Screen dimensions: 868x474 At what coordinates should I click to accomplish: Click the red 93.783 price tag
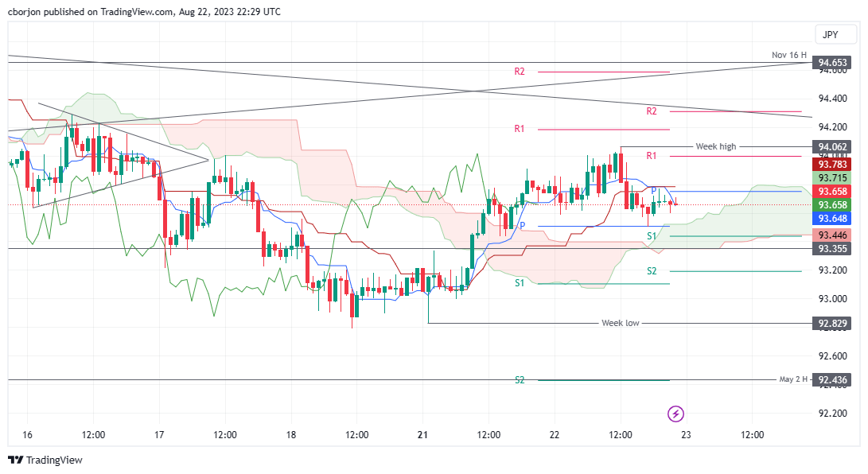pyautogui.click(x=832, y=165)
